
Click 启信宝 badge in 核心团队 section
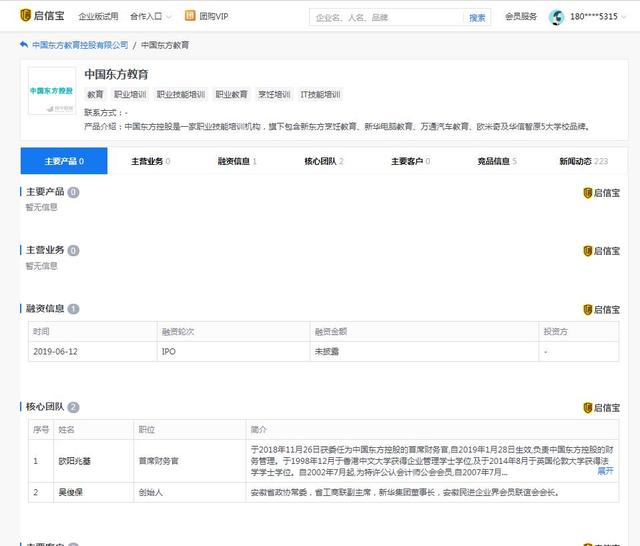pos(600,408)
